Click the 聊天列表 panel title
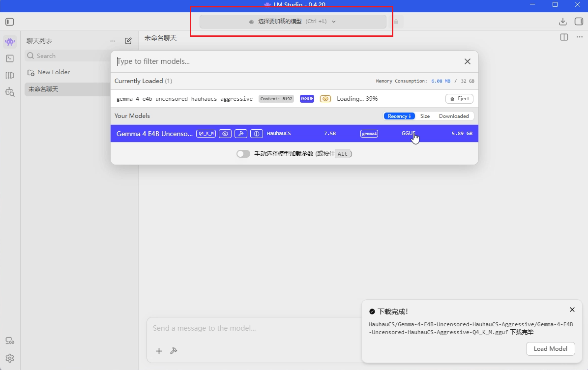 coord(39,41)
